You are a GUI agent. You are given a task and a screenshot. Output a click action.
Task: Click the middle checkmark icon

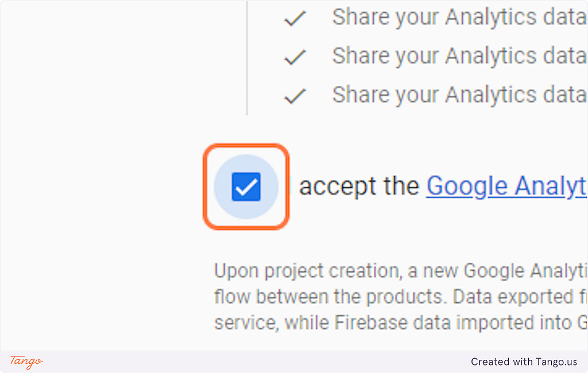pyautogui.click(x=295, y=57)
